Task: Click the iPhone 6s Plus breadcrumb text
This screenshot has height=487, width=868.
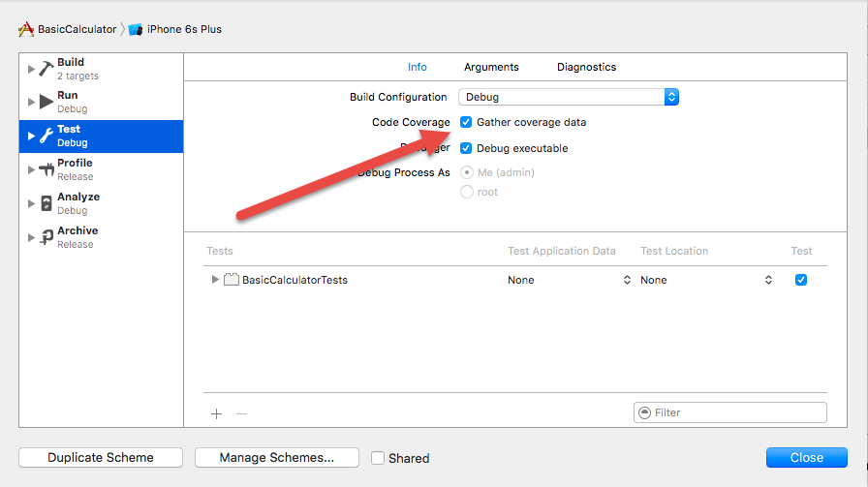Action: (x=184, y=29)
